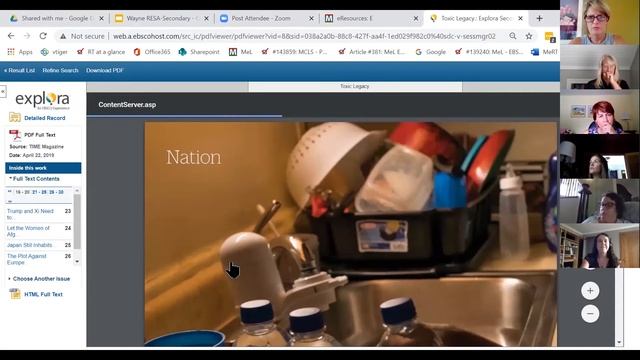
Task: Close the Toxic Legacy Explora tab
Action: (520, 18)
